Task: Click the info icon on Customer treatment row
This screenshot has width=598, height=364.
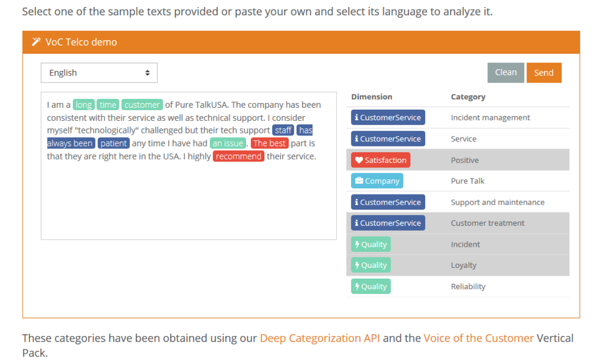Action: point(356,223)
